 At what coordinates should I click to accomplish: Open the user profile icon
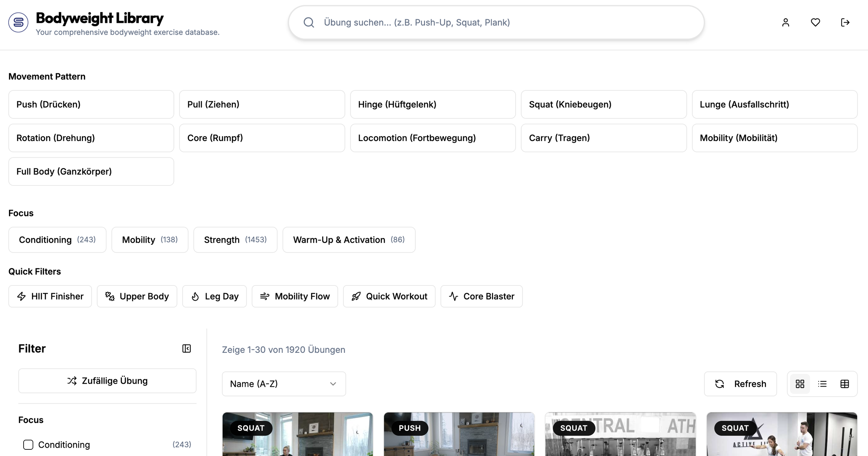(x=785, y=23)
